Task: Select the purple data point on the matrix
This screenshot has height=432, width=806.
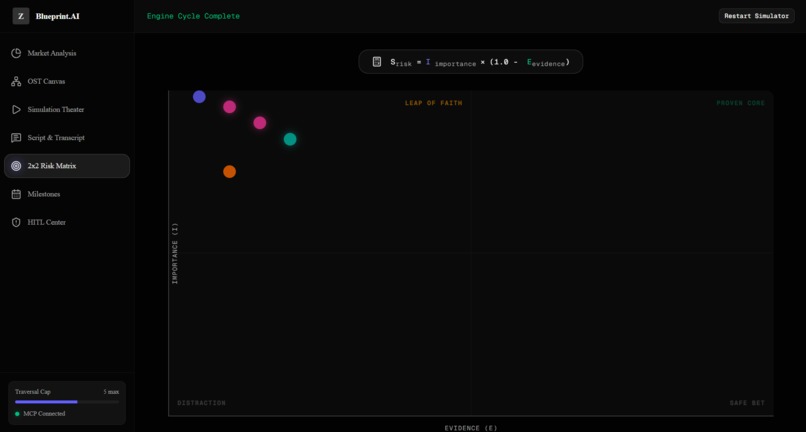Action: coord(199,97)
